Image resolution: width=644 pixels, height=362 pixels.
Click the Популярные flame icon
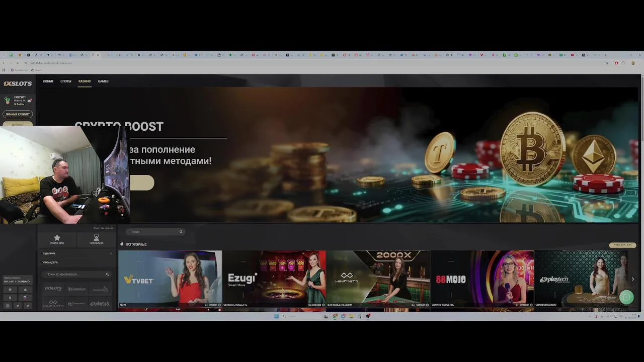(x=122, y=244)
